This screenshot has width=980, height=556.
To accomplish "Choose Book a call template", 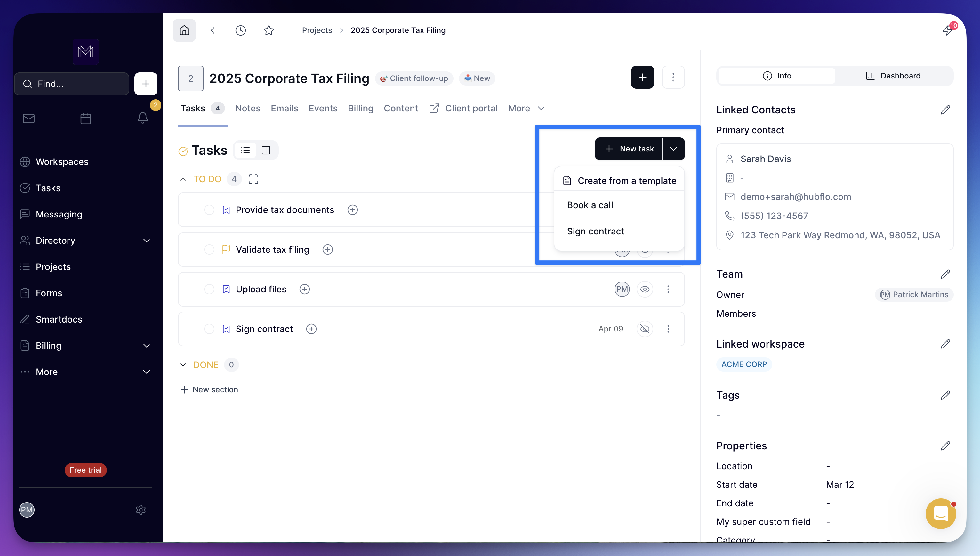I will 590,205.
